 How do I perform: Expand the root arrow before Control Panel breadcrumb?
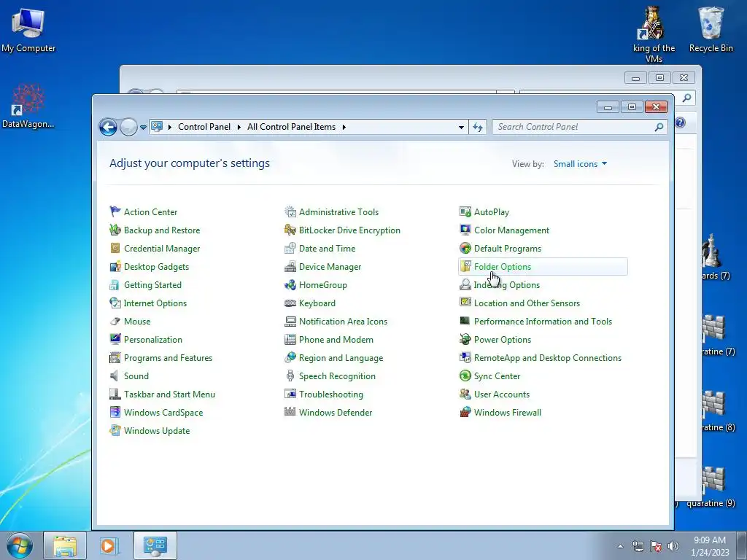coord(169,127)
